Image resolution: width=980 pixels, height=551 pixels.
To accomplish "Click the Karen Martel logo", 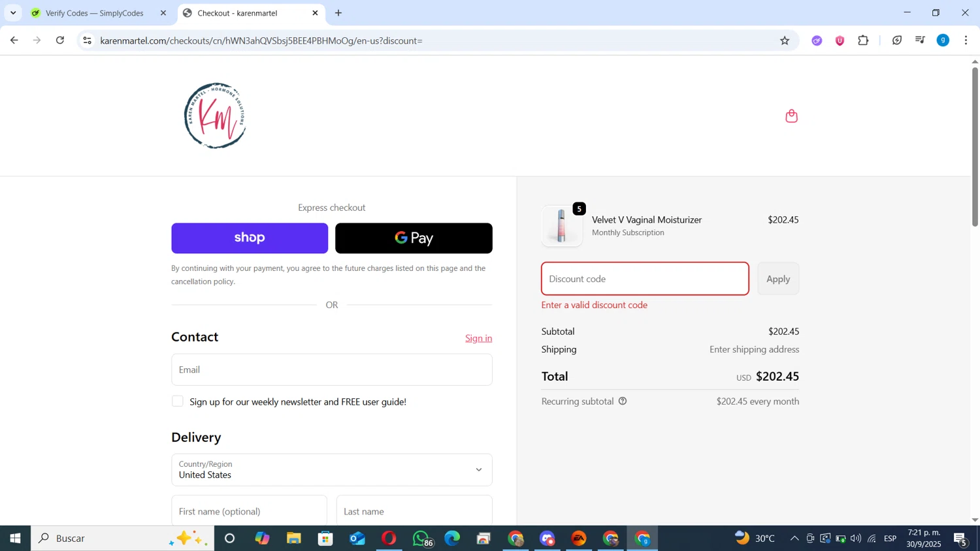I will (x=215, y=116).
